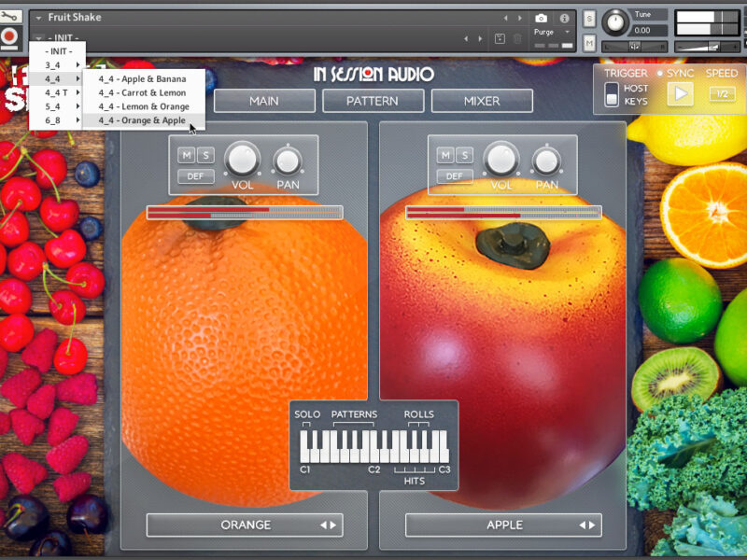Switch to the PATTERN tab
This screenshot has height=560, width=747.
pos(373,101)
